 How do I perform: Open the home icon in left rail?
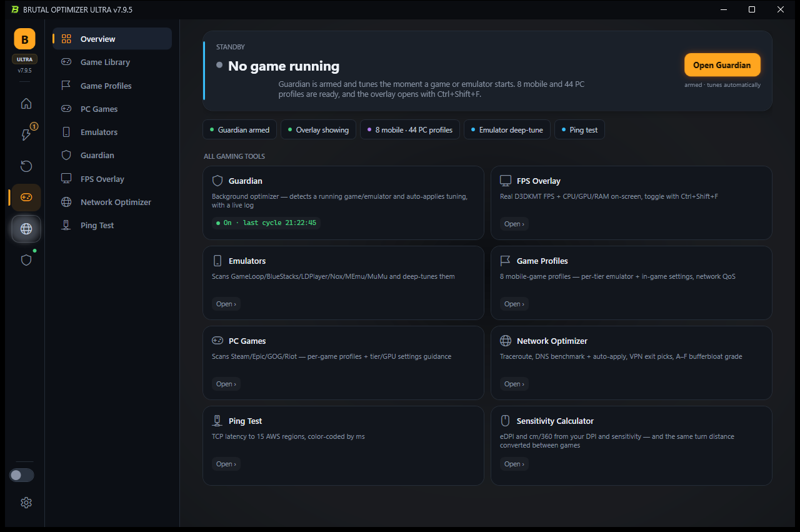pos(26,104)
